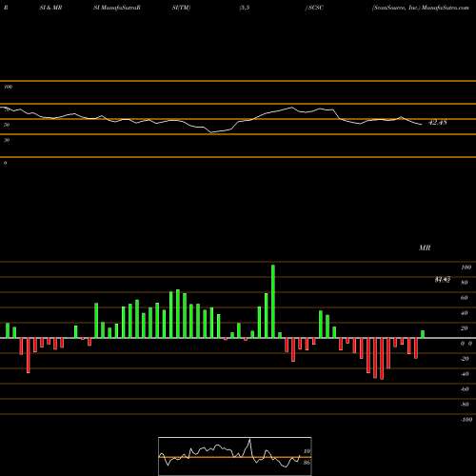Click the 60 label on MR axis
This screenshot has height=476, width=476.
click(465, 298)
